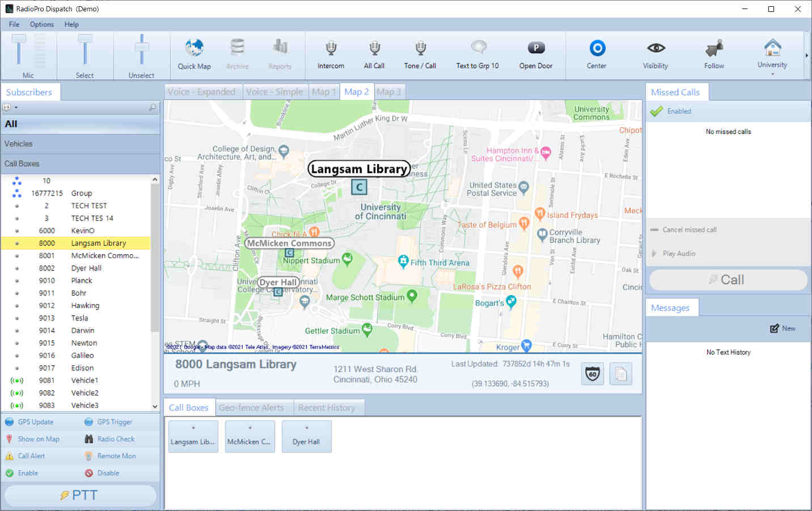Open the subscriber view options dropdown
The image size is (812, 511).
coord(10,107)
